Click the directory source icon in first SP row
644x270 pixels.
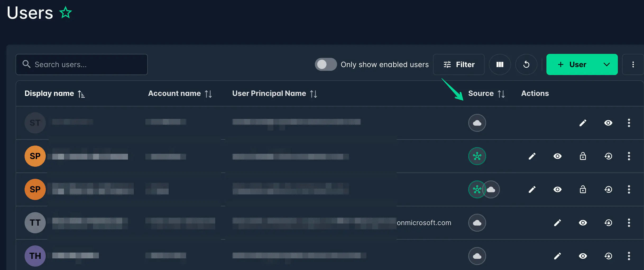477,156
